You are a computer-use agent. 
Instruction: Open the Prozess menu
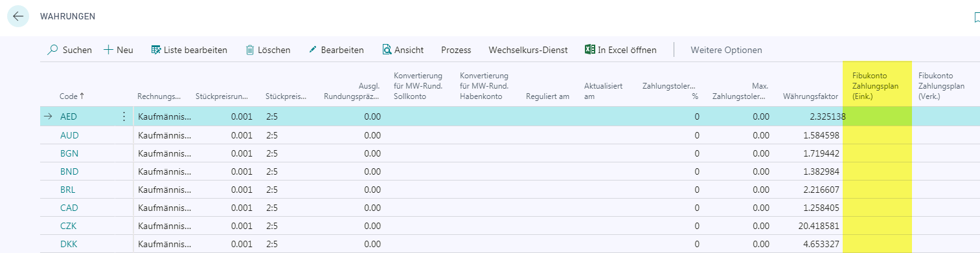(x=456, y=50)
